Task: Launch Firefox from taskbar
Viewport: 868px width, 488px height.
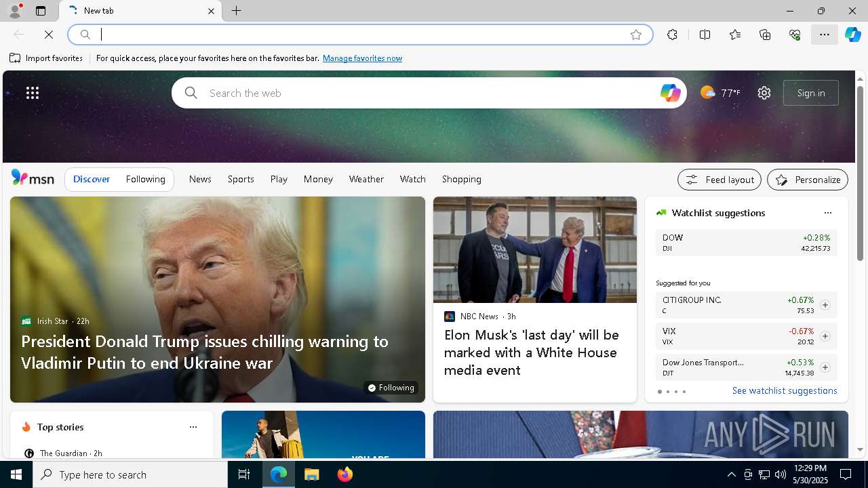Action: (x=345, y=474)
